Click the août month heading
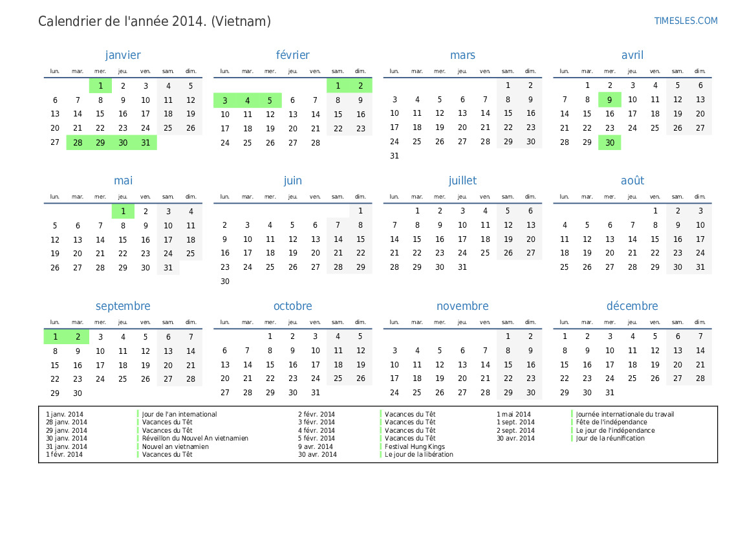Screen dimensions: 756x535 tap(632, 180)
